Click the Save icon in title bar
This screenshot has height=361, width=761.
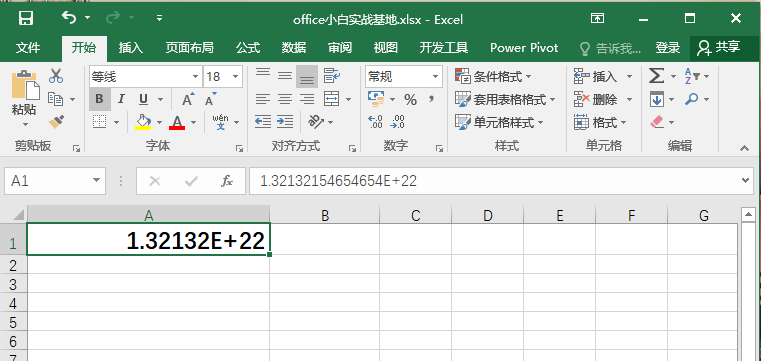point(26,18)
